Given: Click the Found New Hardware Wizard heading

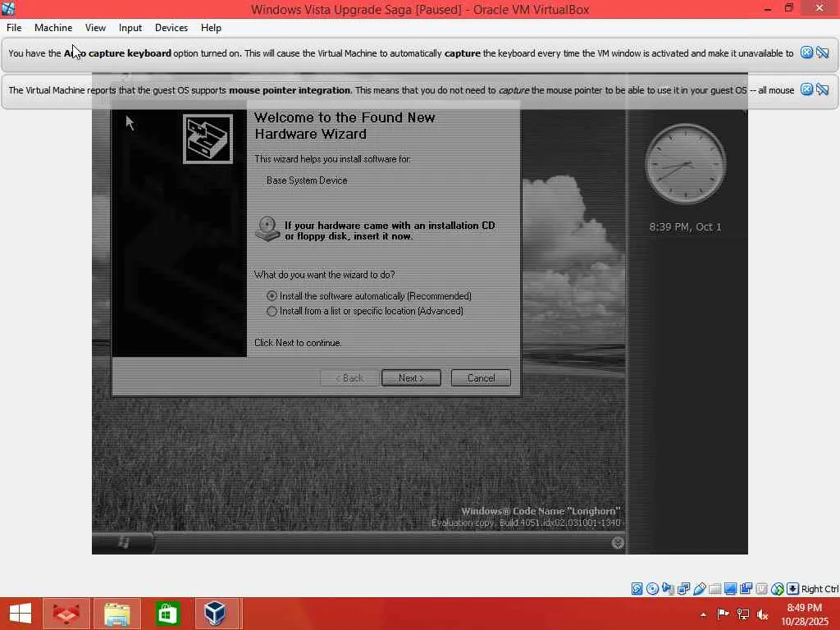Looking at the screenshot, I should tap(345, 126).
